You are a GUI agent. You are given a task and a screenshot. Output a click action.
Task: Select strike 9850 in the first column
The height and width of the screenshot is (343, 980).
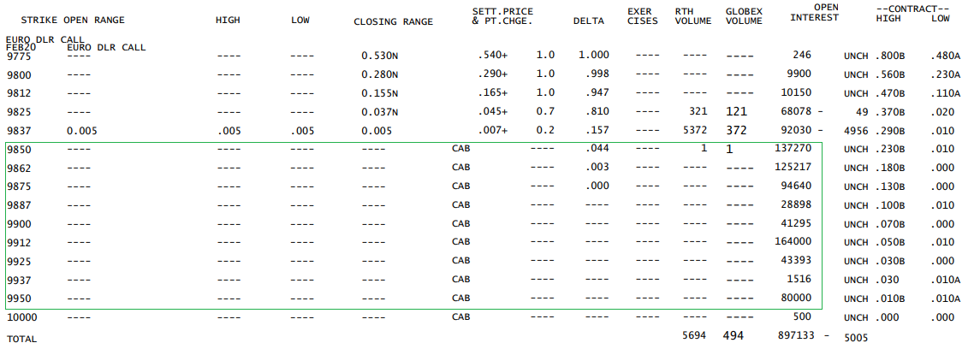pyautogui.click(x=18, y=148)
